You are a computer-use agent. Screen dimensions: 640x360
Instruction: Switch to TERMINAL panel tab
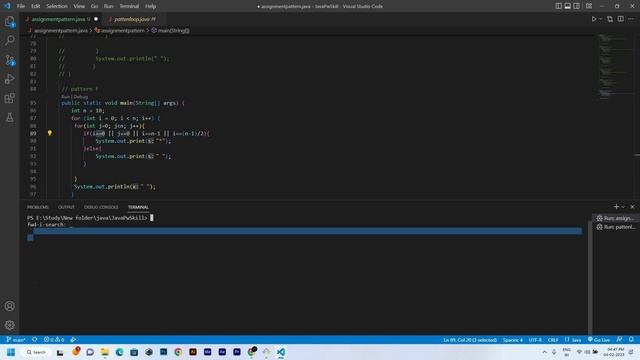[x=138, y=207]
